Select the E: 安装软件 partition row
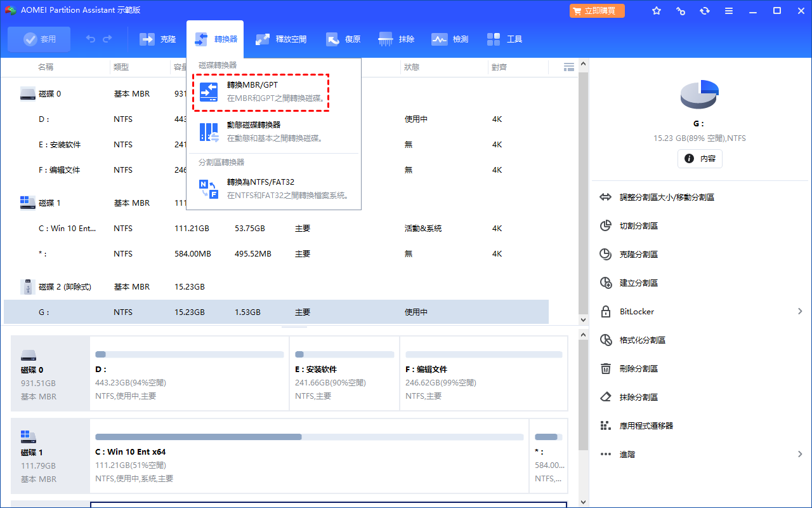 coord(276,145)
